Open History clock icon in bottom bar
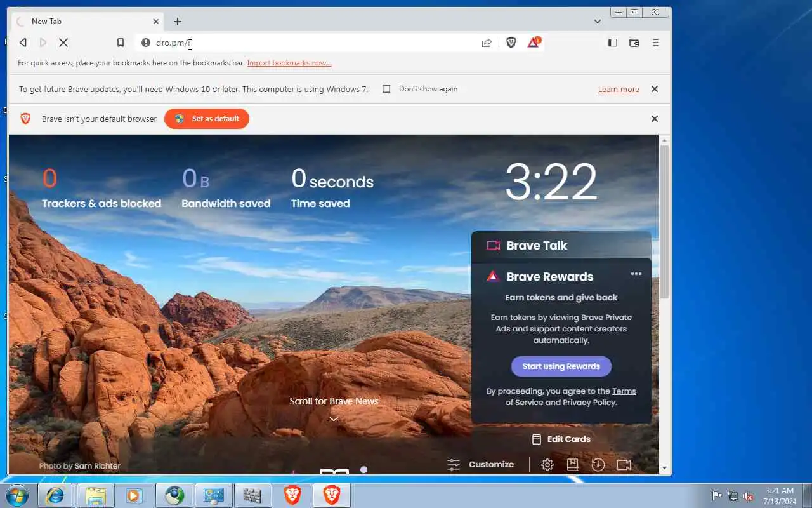 (598, 465)
